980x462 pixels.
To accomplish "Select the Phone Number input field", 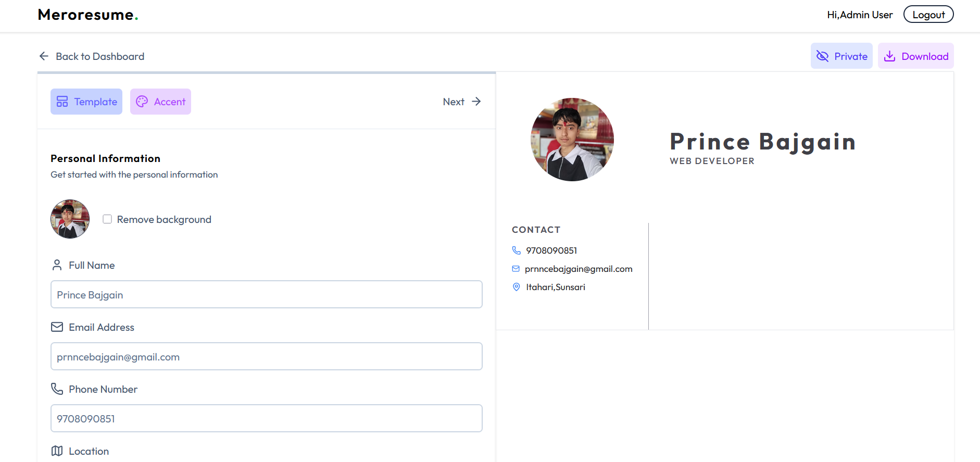I will [266, 419].
